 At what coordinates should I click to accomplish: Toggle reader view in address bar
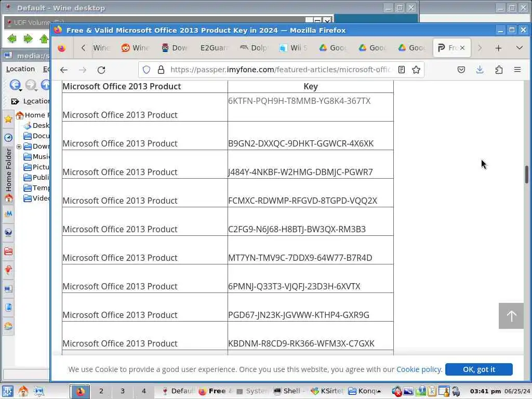[402, 70]
